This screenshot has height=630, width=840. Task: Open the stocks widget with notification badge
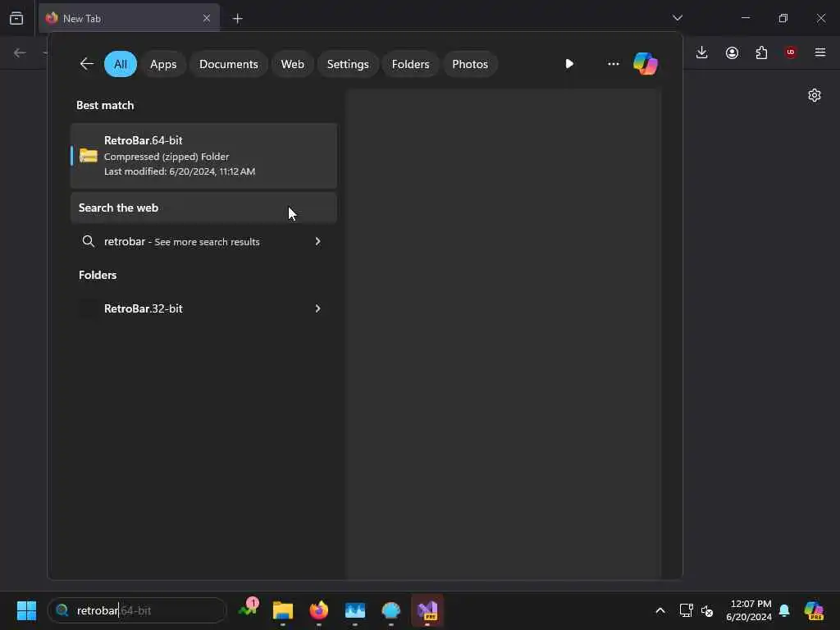point(248,609)
